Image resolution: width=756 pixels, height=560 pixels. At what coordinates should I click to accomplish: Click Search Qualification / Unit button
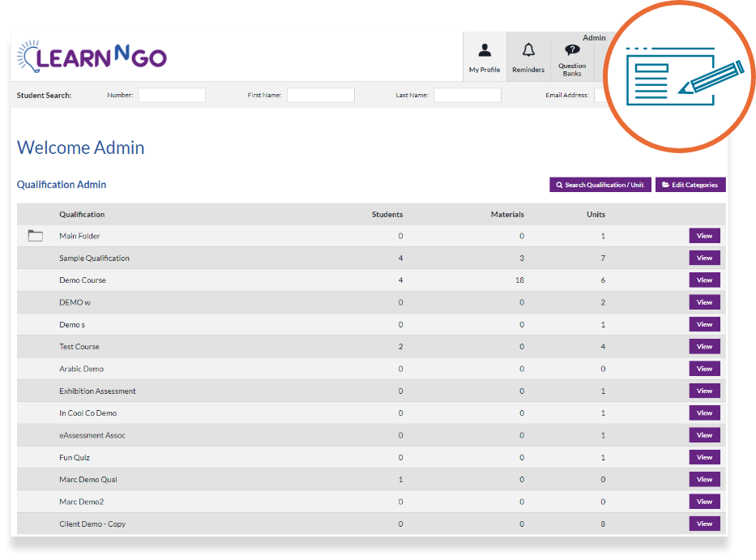pyautogui.click(x=600, y=185)
